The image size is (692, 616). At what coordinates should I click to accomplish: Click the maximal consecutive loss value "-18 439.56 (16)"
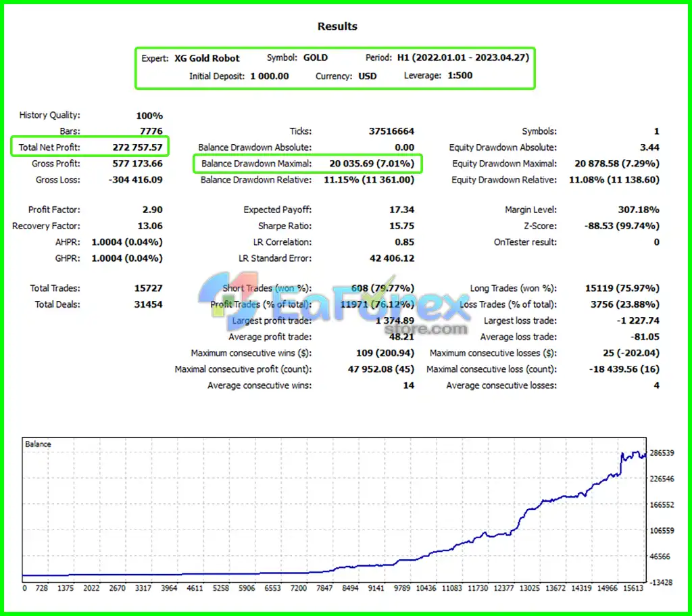[x=624, y=370]
